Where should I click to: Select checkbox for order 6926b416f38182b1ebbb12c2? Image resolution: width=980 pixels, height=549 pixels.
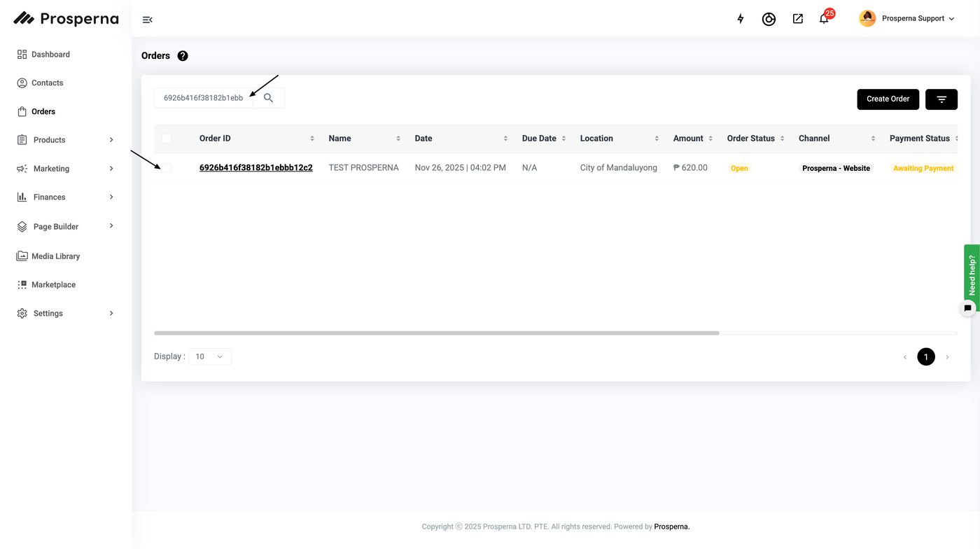[x=167, y=168]
